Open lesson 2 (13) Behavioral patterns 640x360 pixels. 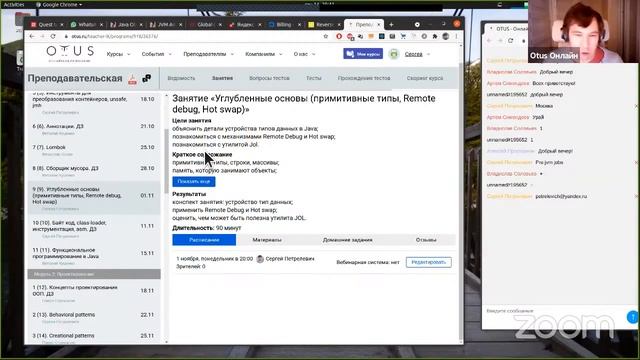pyautogui.click(x=94, y=318)
